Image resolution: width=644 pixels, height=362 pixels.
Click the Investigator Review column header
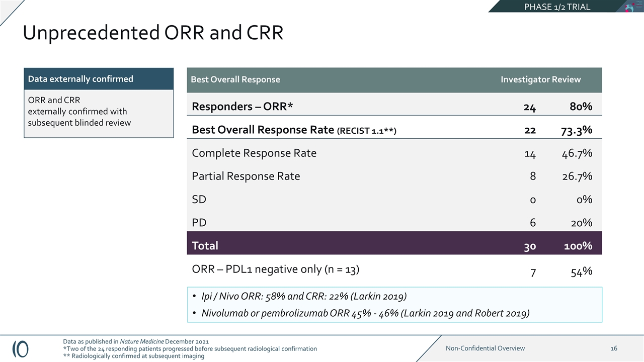540,79
